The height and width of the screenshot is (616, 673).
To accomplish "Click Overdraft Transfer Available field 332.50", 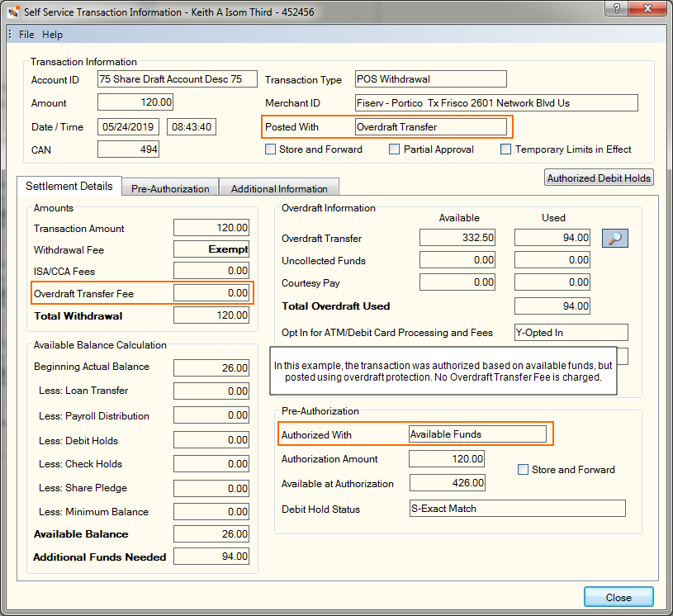I will point(457,237).
